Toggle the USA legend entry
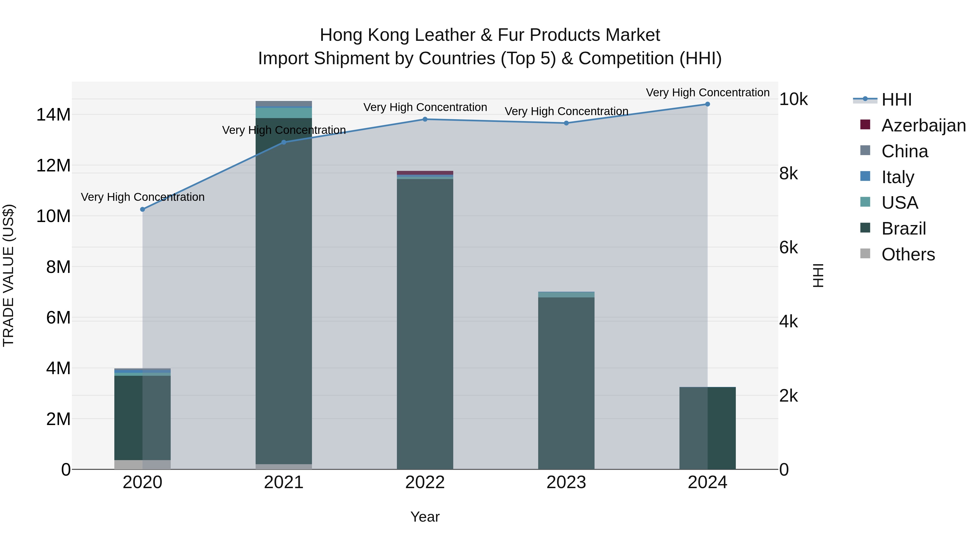980x551 pixels. pyautogui.click(x=889, y=203)
